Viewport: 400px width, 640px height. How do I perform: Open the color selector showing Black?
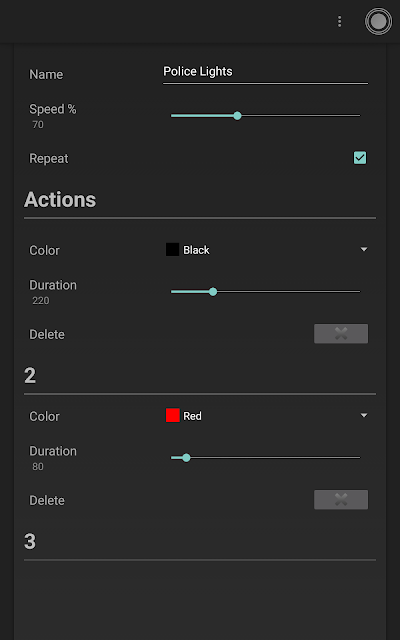pos(266,249)
